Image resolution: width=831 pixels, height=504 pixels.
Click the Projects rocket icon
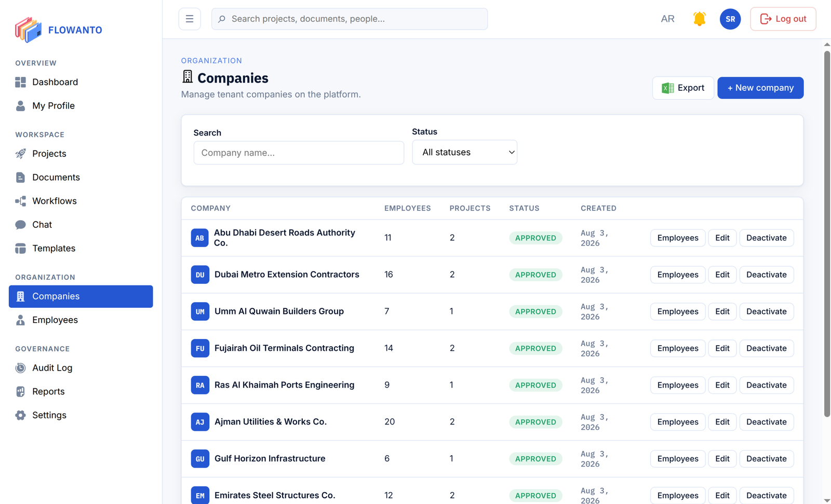20,154
